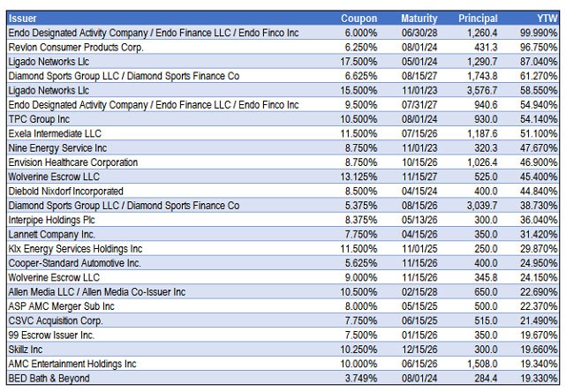Screen dimensions: 566x392
Task: Select the Diebold Nixdorf Incorporated cell
Action: point(66,191)
